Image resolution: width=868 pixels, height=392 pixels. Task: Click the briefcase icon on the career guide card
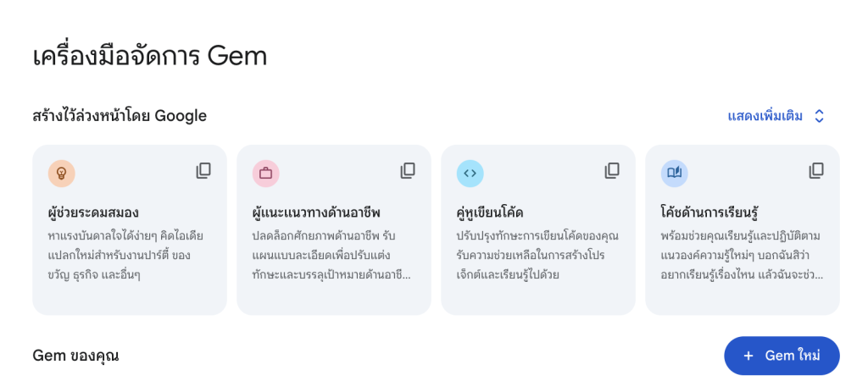pos(265,174)
